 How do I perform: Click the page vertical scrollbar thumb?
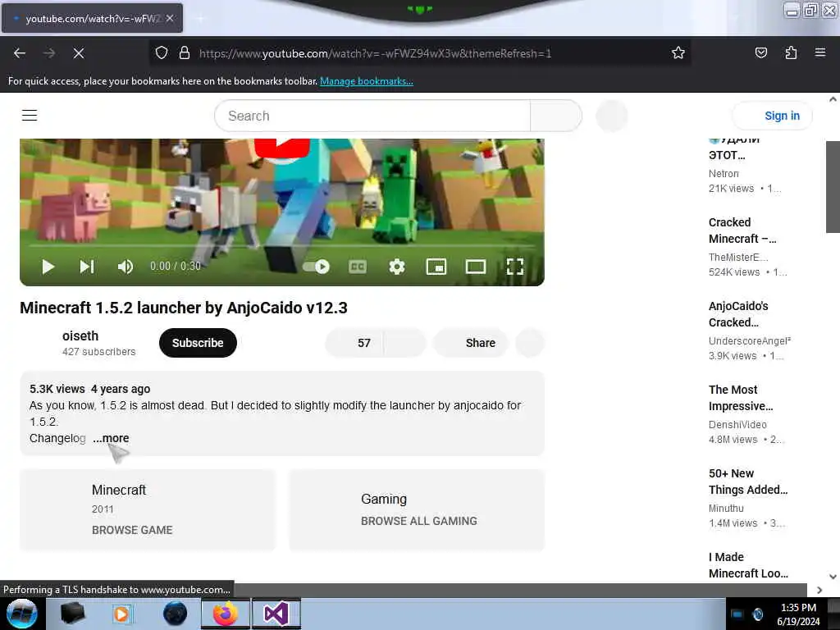pos(833,186)
